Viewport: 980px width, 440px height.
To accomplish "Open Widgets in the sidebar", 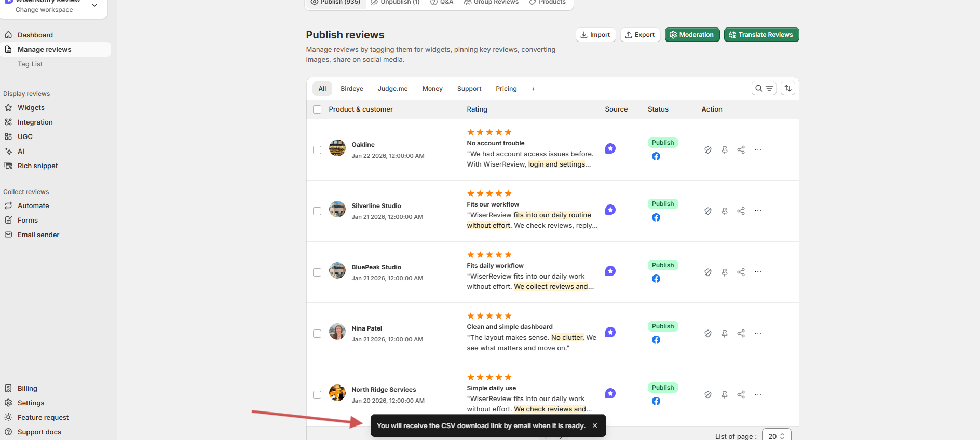I will pyautogui.click(x=31, y=108).
